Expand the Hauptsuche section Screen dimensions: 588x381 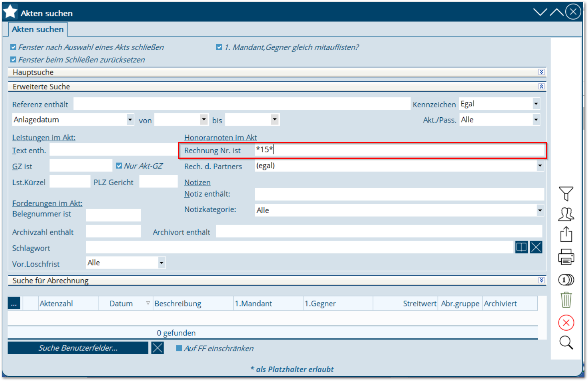tap(541, 72)
